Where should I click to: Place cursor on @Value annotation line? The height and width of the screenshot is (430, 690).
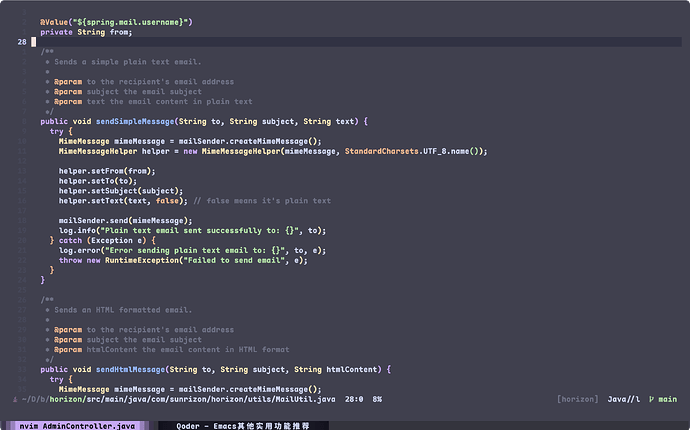[x=116, y=22]
